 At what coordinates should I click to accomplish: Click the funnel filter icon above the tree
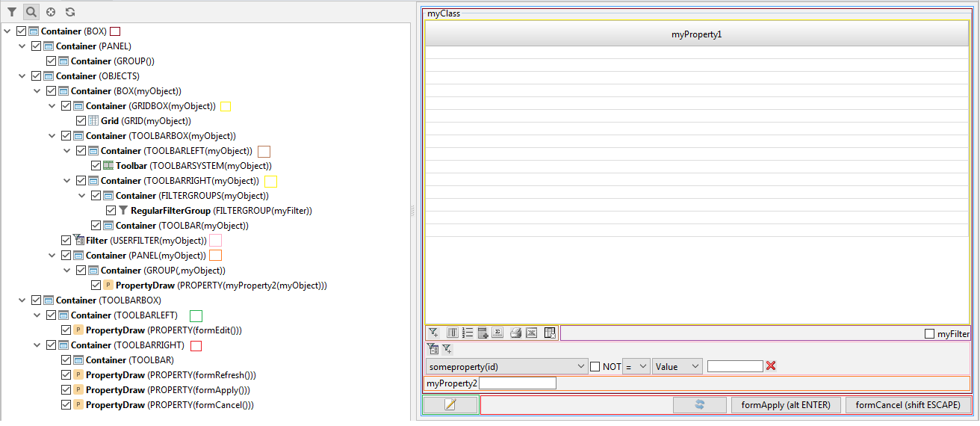click(12, 12)
